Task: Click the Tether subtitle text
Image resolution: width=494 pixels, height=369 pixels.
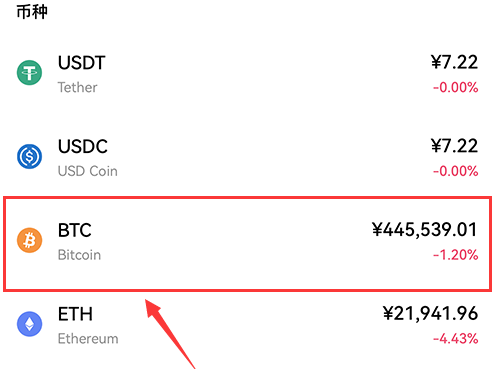Action: pos(77,87)
